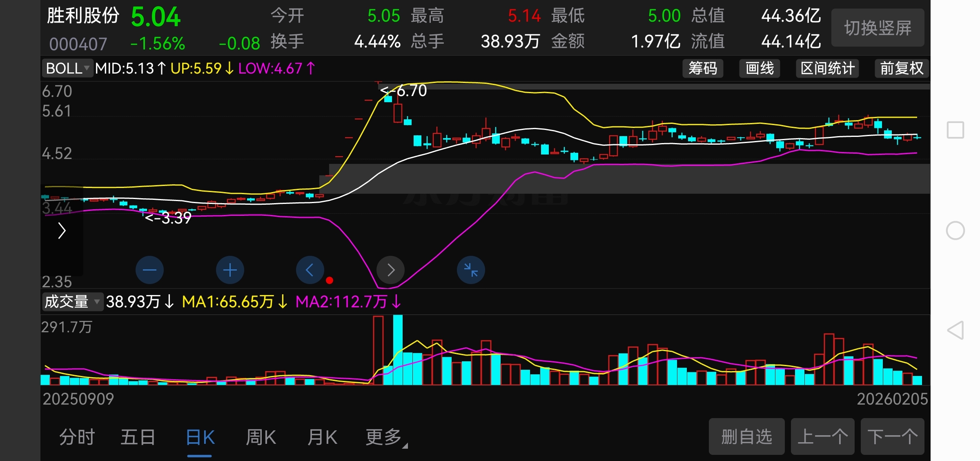Tap Android triangle back icon

[x=955, y=330]
